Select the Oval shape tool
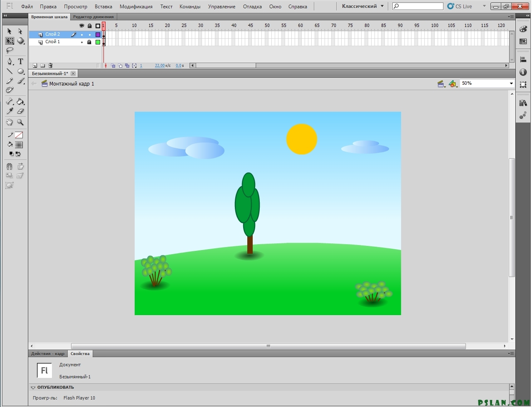 [x=20, y=71]
